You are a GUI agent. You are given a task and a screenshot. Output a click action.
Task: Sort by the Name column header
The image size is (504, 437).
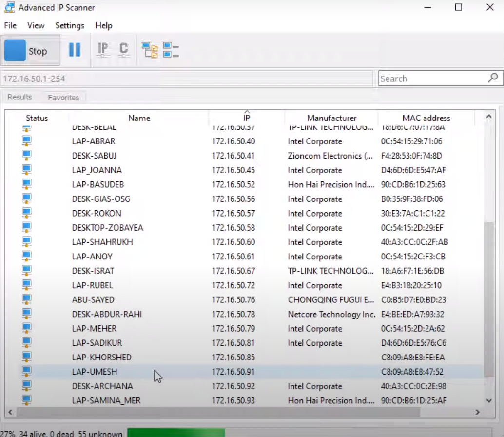point(139,118)
